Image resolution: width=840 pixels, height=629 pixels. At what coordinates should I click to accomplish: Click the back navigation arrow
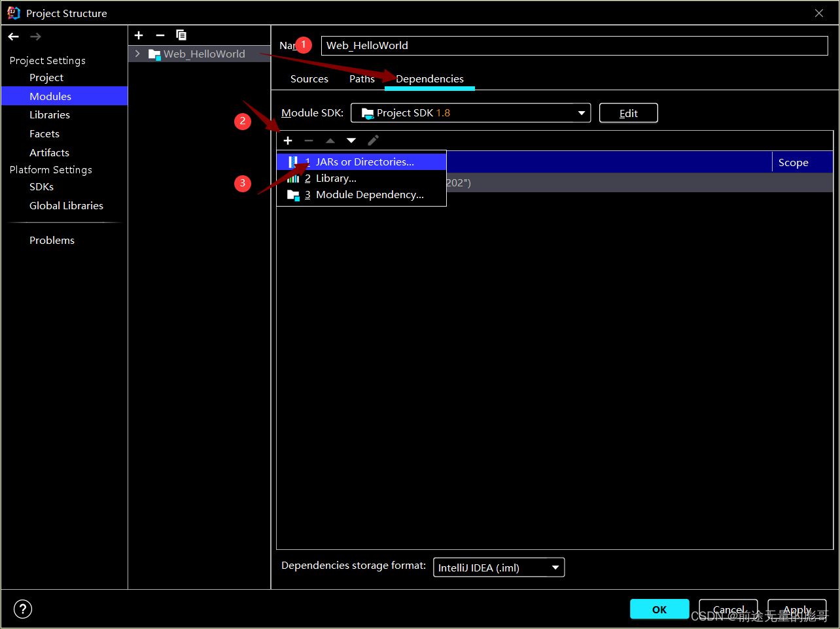14,37
